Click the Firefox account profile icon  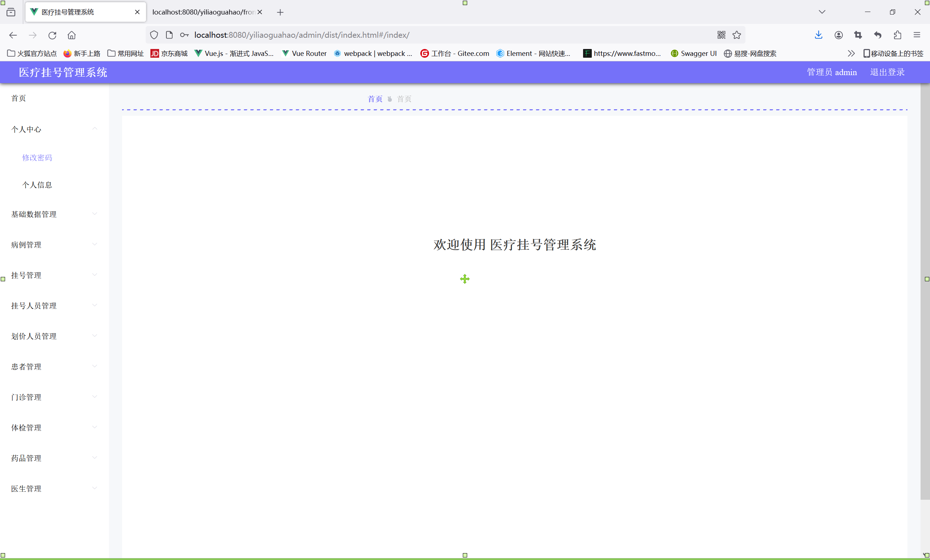point(838,35)
